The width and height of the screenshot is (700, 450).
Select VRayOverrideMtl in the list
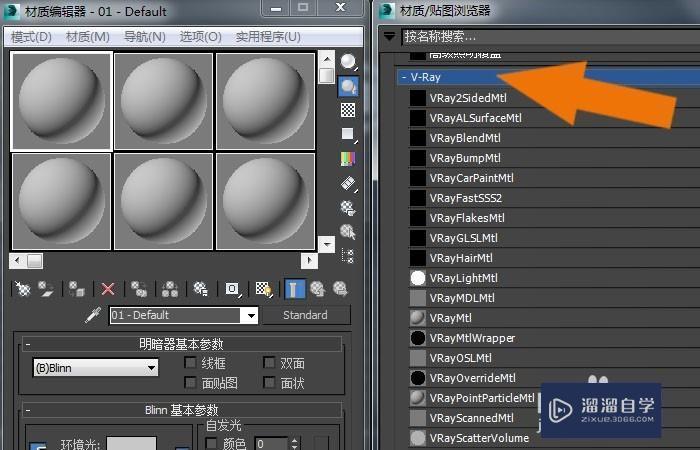coord(555,378)
